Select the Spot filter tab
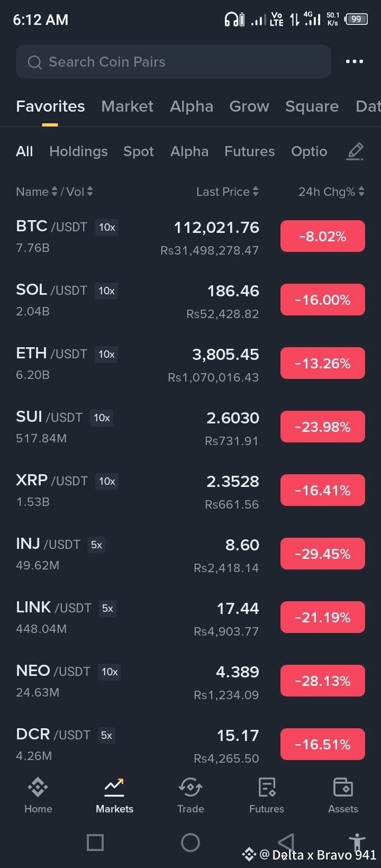The width and height of the screenshot is (381, 868). pos(139,151)
